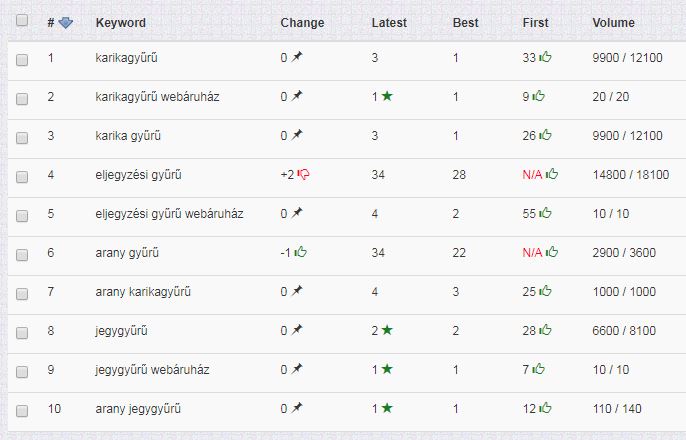
Task: Click thumbs-up beside N/A in eljegyzési gyűrű row
Action: coord(552,174)
